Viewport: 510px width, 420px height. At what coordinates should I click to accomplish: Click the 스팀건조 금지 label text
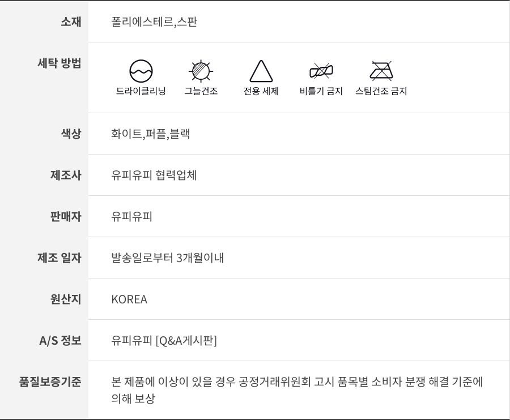(381, 91)
